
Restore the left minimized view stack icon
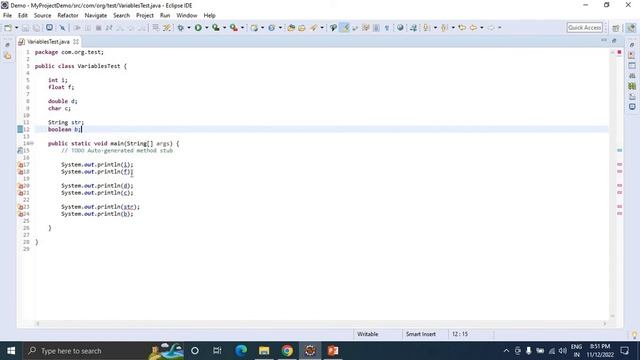point(8,45)
